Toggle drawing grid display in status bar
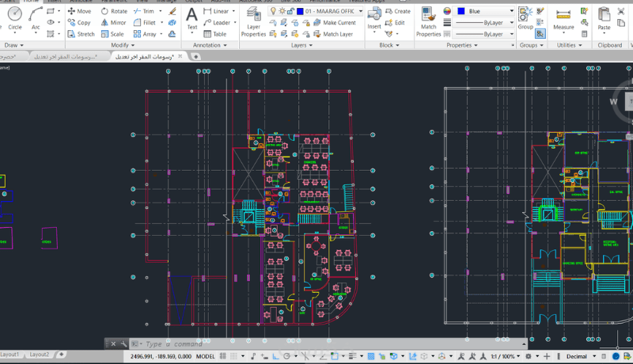The width and height of the screenshot is (633, 364). pos(223,356)
